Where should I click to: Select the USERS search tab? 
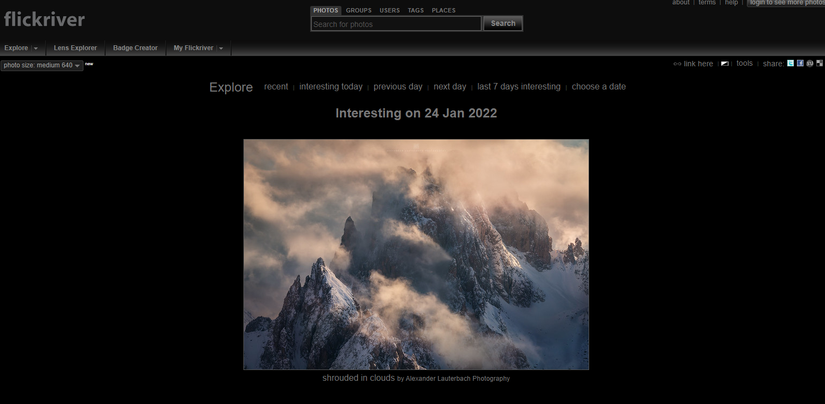pyautogui.click(x=389, y=11)
